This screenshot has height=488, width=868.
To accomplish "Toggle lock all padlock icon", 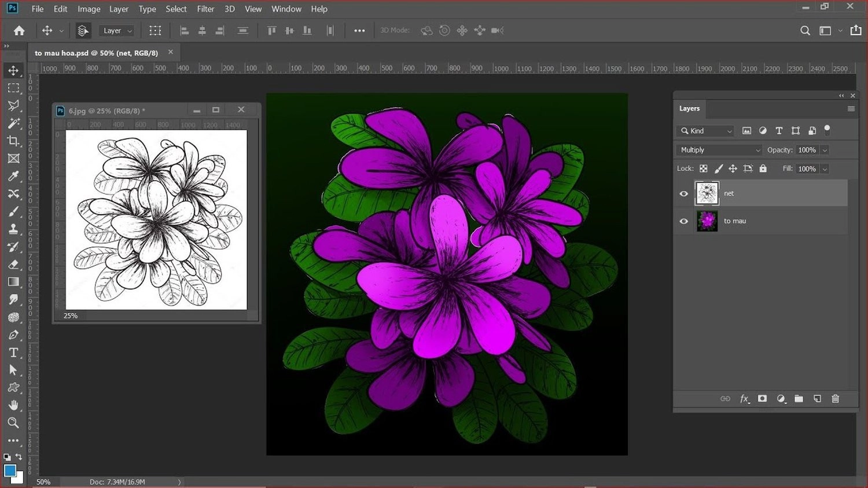I will (x=763, y=168).
